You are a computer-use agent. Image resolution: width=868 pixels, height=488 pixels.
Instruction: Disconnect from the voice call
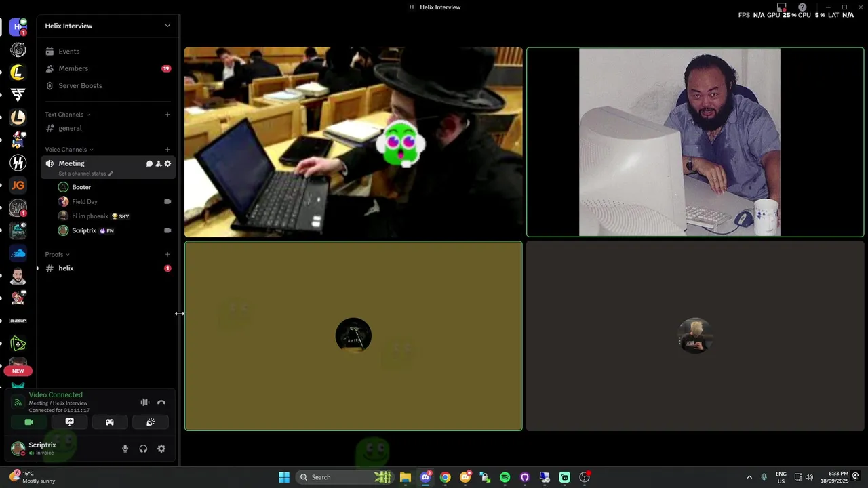(x=161, y=403)
